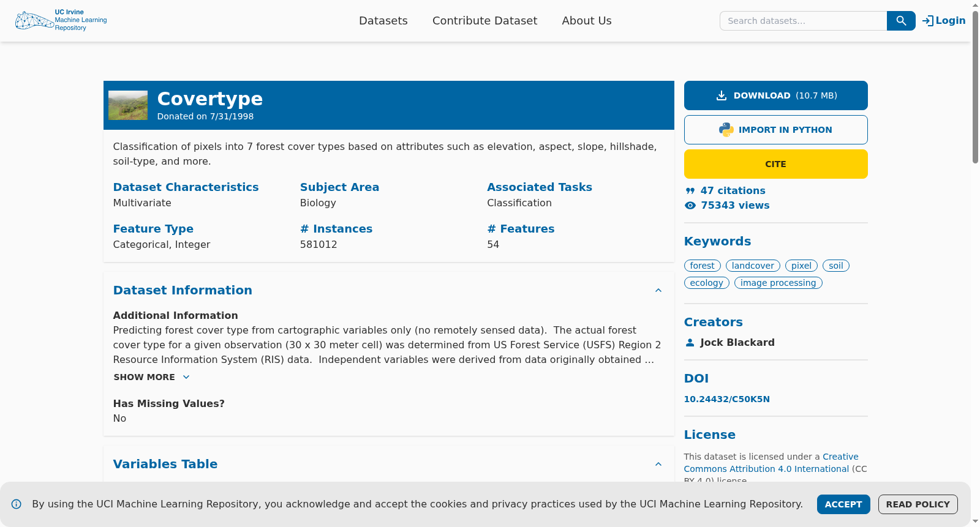Click the Covertype title heading
This screenshot has height=527, width=980.
(x=210, y=99)
